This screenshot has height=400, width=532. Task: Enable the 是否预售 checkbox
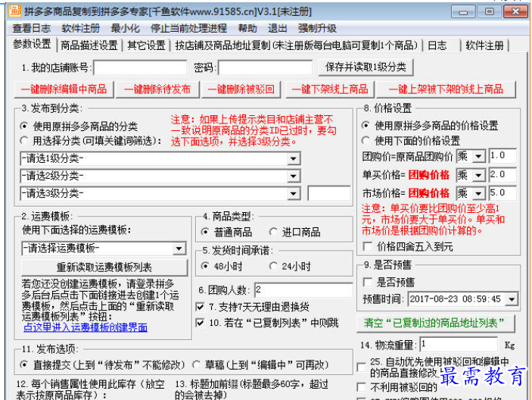368,282
